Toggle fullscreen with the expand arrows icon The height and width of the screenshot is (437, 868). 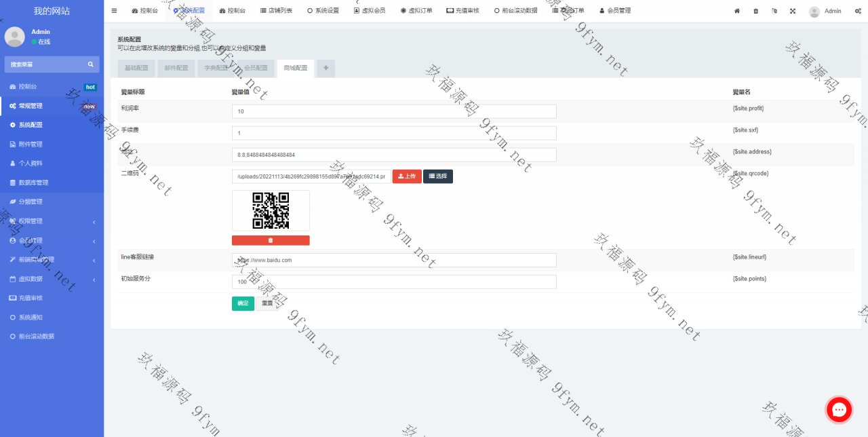click(x=793, y=11)
